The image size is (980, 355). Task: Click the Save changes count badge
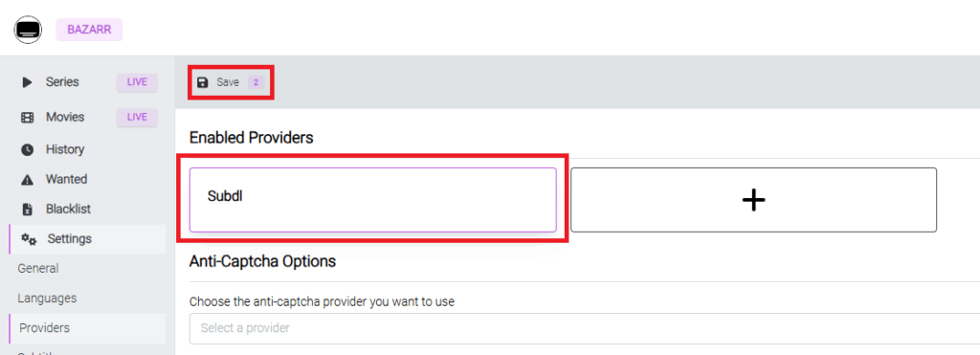256,82
